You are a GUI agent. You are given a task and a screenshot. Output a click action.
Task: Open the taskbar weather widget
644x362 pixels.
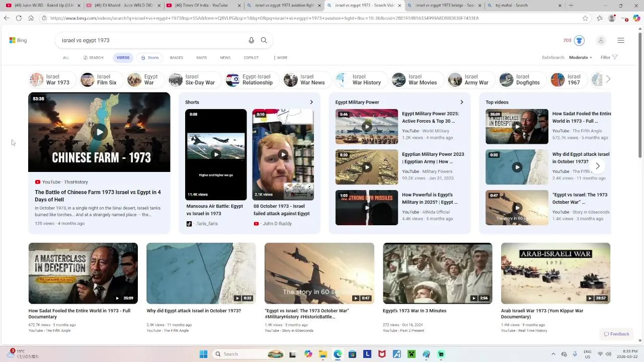[23, 354]
